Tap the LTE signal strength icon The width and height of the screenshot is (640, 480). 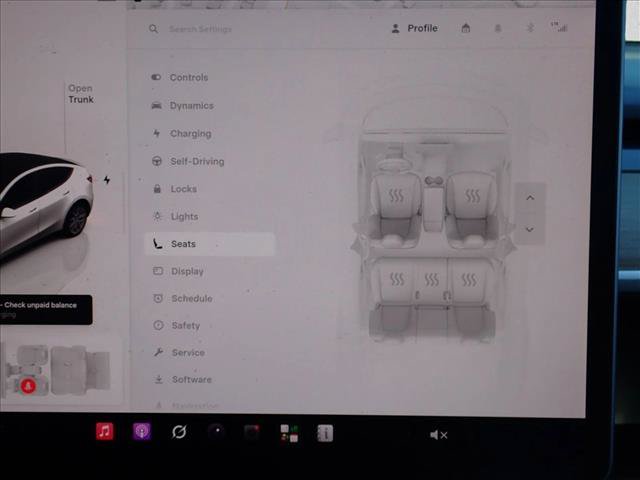coord(559,27)
